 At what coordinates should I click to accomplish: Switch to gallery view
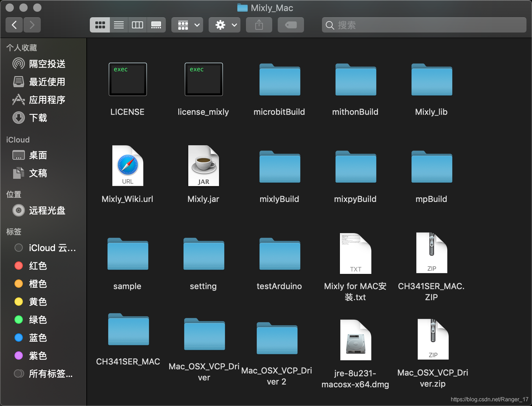[156, 25]
